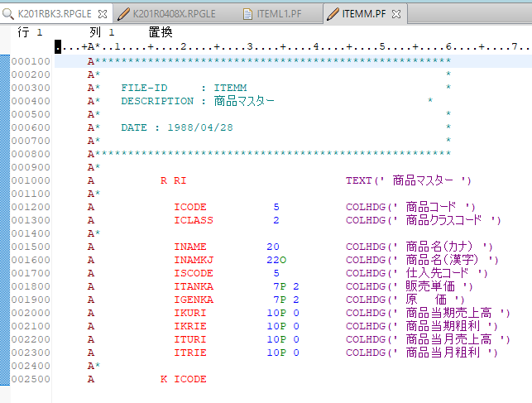Click the ITURI field name
Screen dimensions: 532x403
point(190,339)
